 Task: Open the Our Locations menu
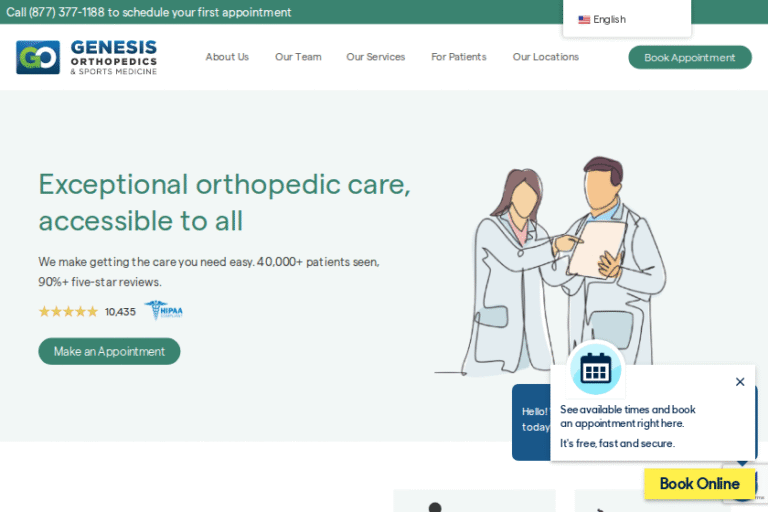[545, 57]
